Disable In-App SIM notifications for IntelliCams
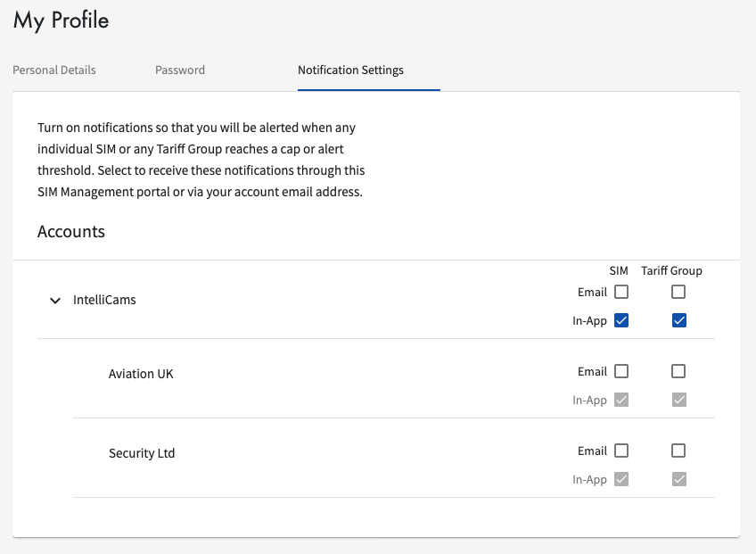756x554 pixels. tap(621, 320)
